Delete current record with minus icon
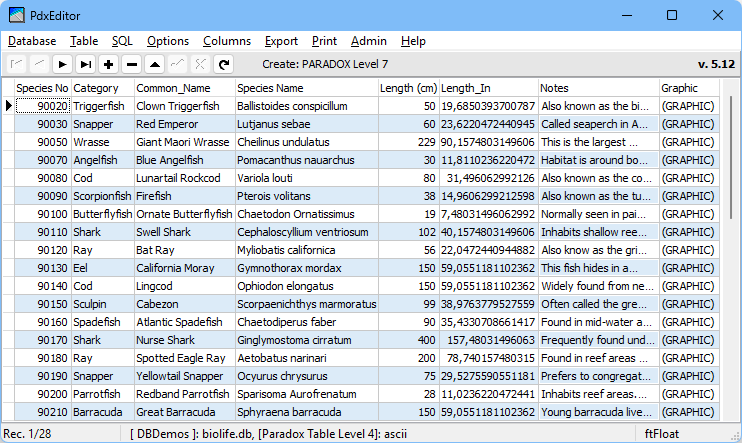 [132, 64]
